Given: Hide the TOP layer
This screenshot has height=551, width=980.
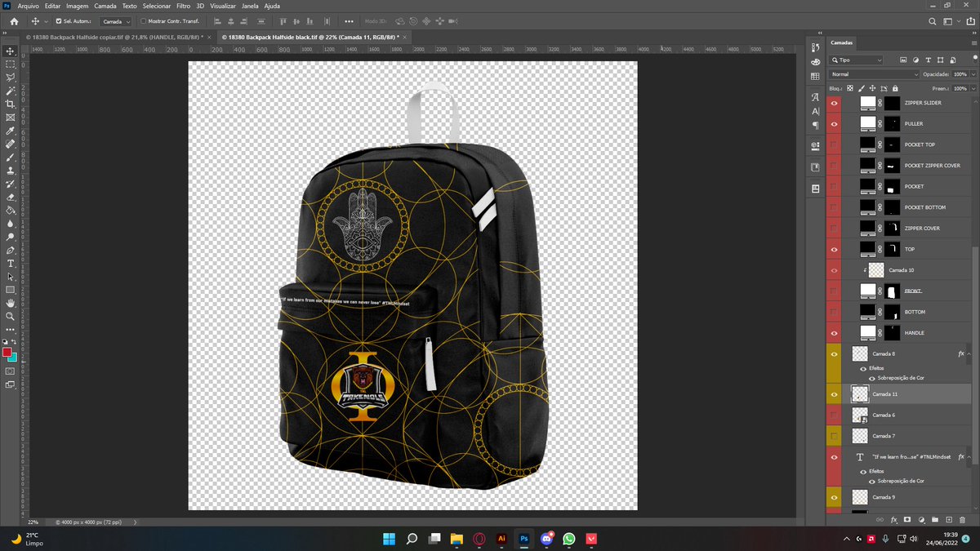Looking at the screenshot, I should [834, 249].
